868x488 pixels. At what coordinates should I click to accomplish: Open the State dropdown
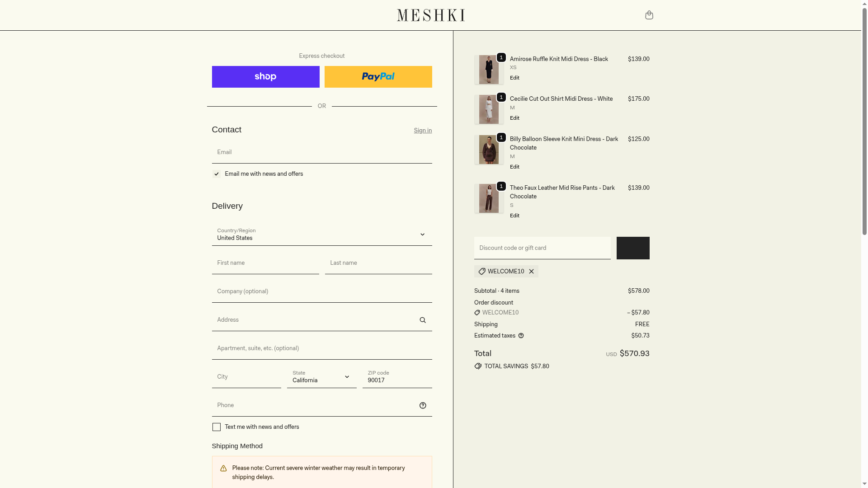coord(321,377)
